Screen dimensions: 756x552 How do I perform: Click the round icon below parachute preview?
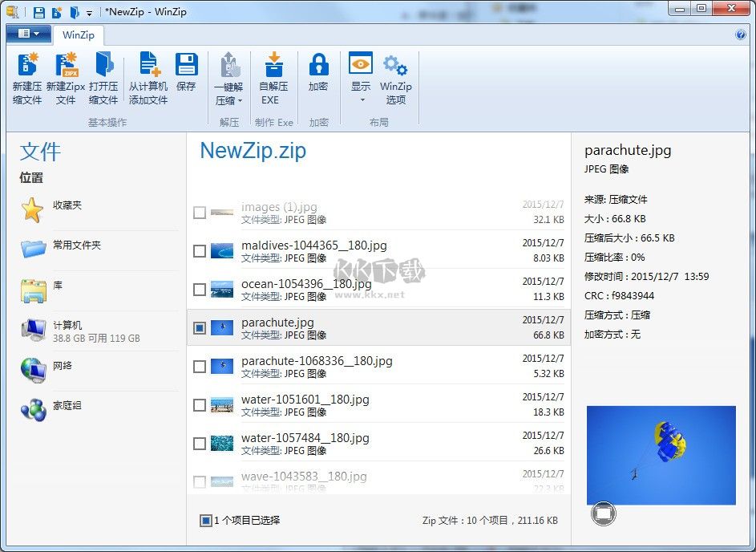pyautogui.click(x=603, y=513)
